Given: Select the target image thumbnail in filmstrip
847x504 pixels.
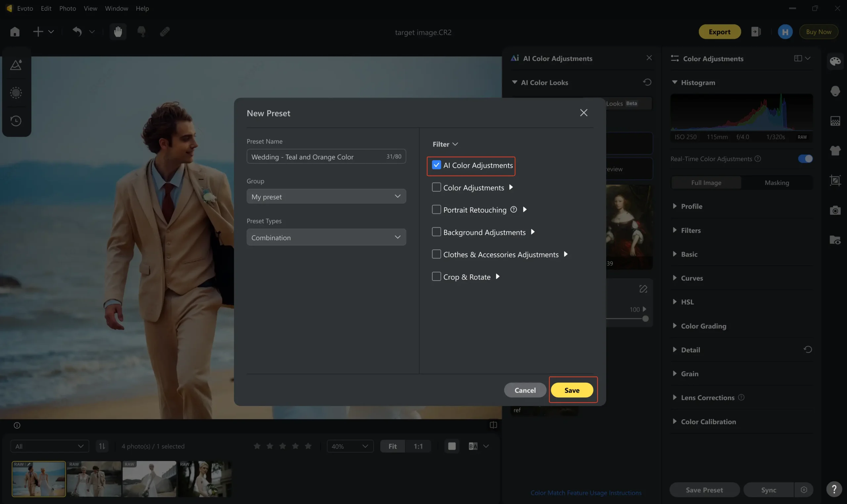Looking at the screenshot, I should [38, 478].
